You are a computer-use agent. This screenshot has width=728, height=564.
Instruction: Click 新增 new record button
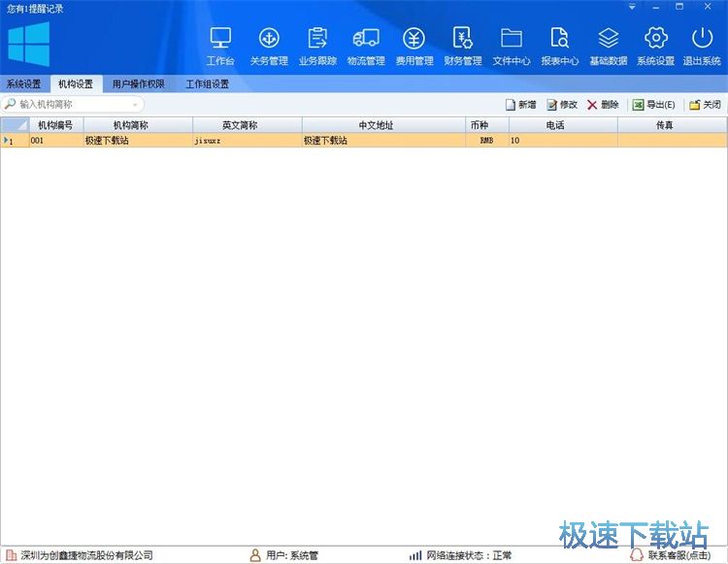point(520,105)
